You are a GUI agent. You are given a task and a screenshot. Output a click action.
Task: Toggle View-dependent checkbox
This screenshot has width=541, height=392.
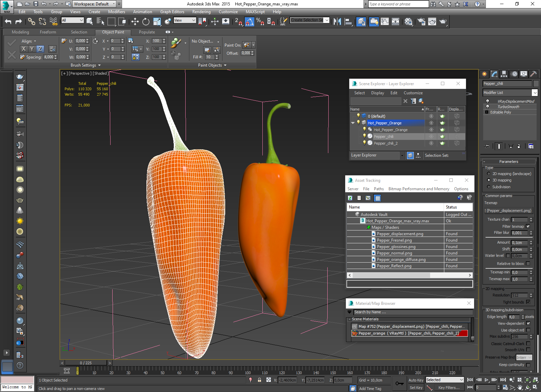[x=528, y=323]
